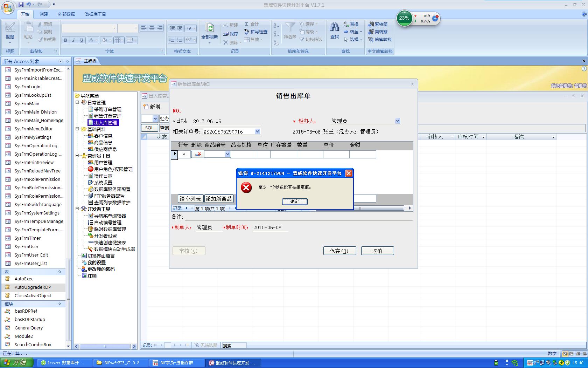588x368 pixels.
Task: Click the 查找 binoculars icon
Action: coord(335,28)
